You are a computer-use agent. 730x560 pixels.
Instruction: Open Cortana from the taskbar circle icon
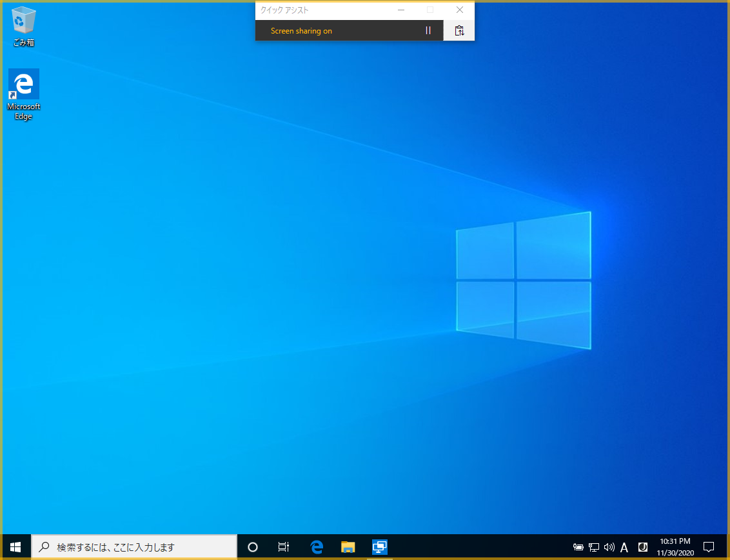point(253,547)
